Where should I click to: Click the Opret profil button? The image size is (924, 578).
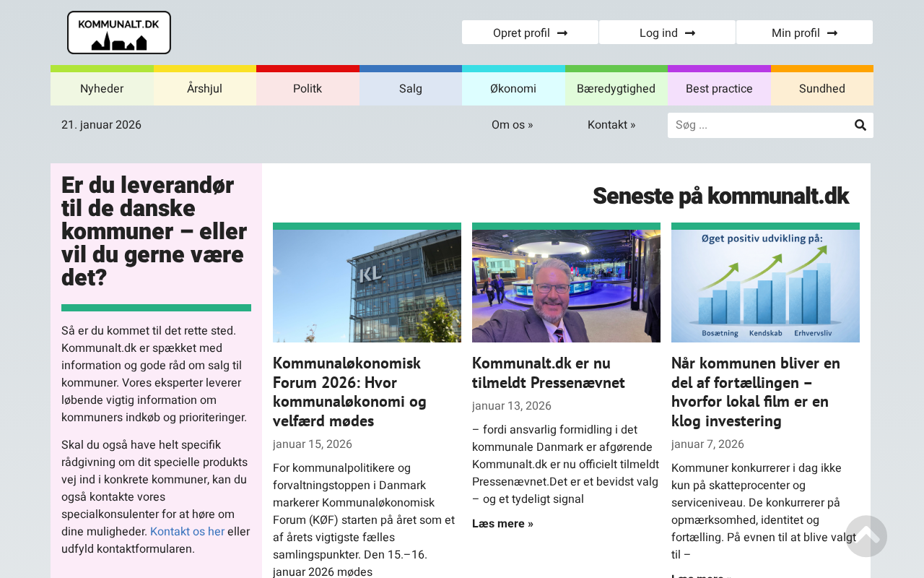pos(530,33)
